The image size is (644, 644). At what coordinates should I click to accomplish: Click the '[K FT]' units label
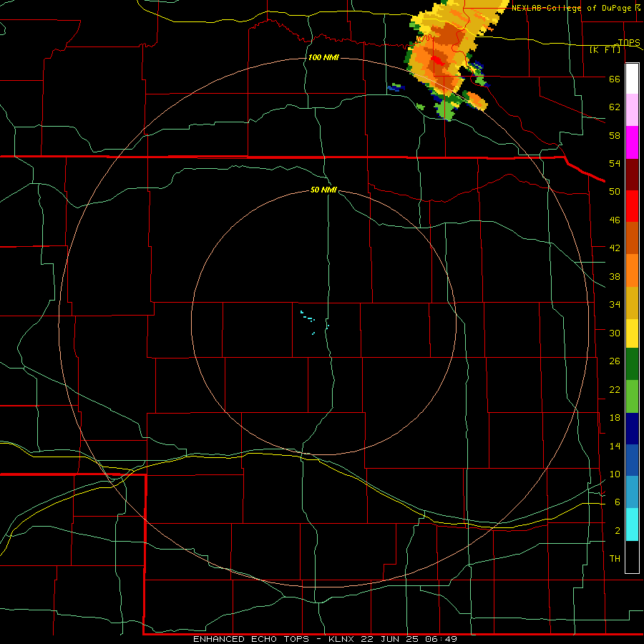click(605, 49)
